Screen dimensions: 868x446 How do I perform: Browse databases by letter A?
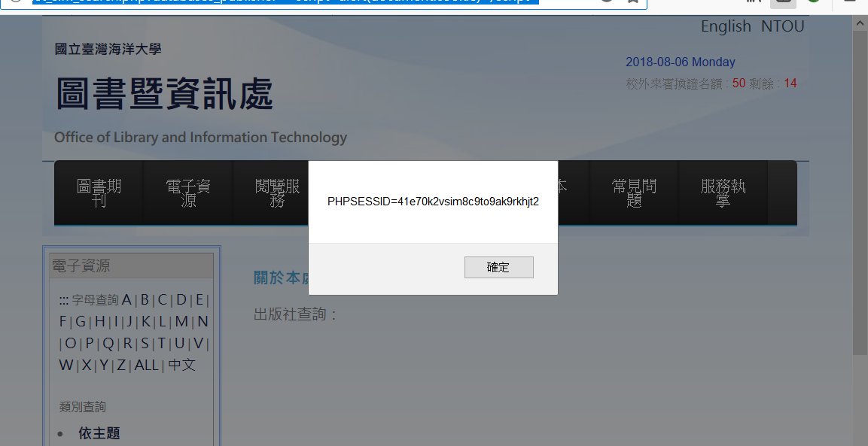tap(126, 300)
